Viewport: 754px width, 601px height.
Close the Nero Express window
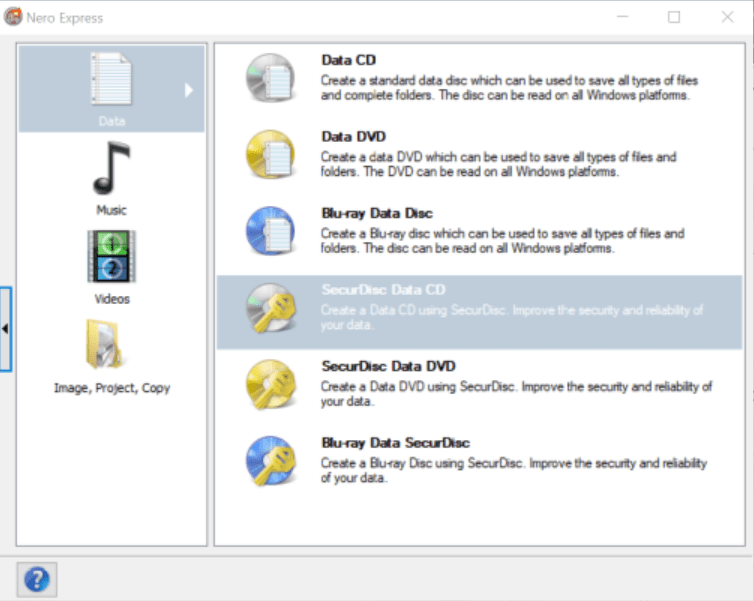click(x=728, y=17)
